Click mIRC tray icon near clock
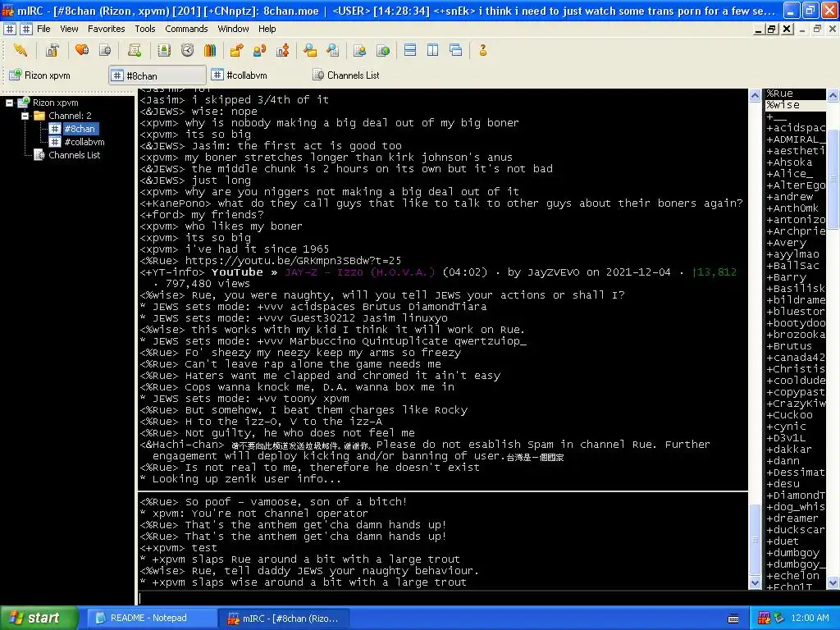 [x=764, y=619]
